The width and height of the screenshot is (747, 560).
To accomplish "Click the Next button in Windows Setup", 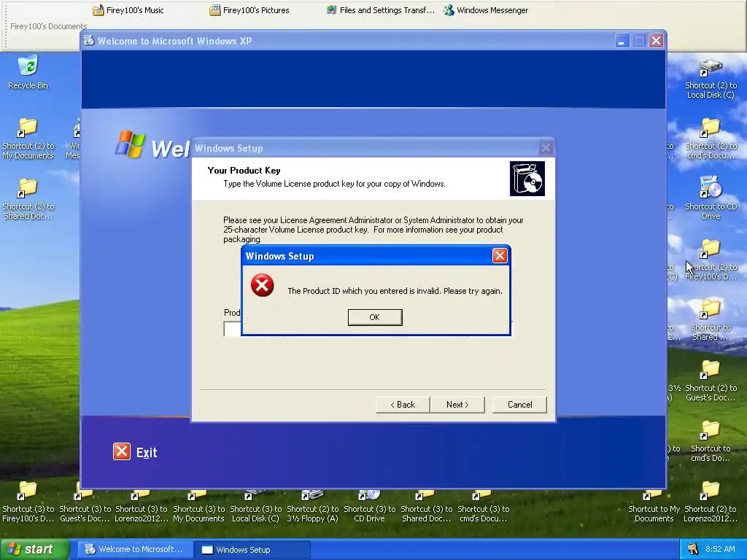I will (457, 404).
